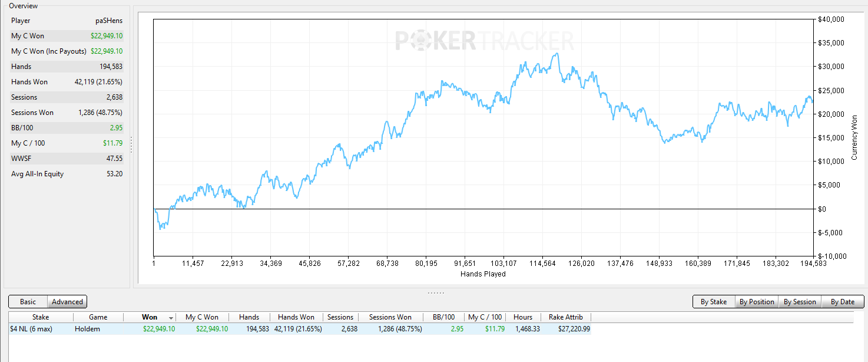Click the sort arrow beside Won column

tap(171, 318)
